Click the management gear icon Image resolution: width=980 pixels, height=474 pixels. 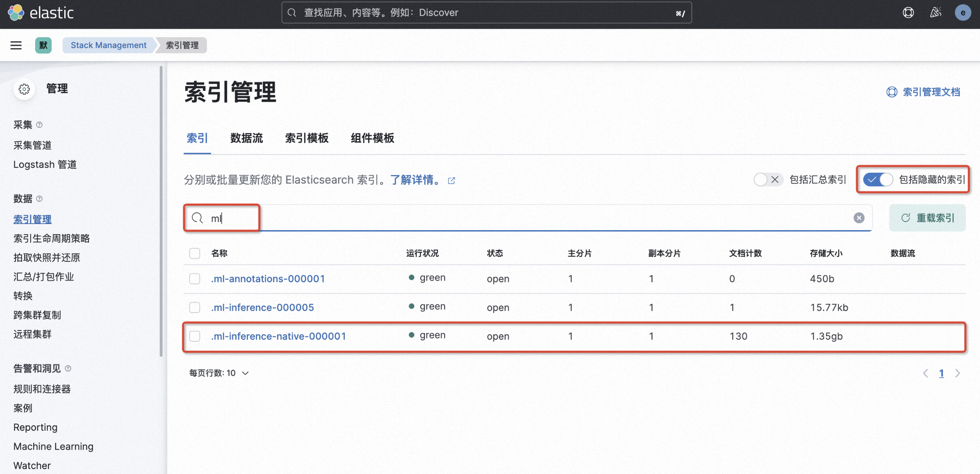click(x=24, y=89)
